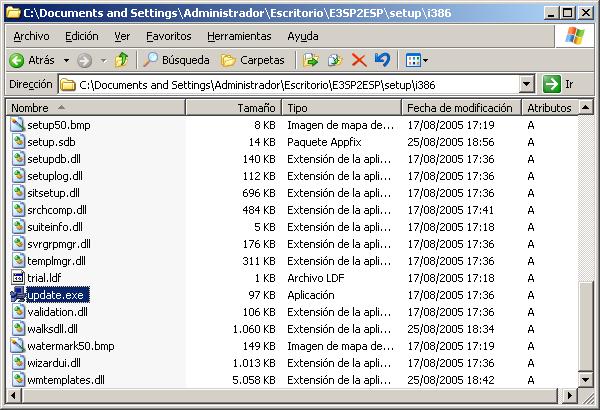Click the Undo toolbar icon
Viewport: 600px width, 410px height.
(382, 60)
